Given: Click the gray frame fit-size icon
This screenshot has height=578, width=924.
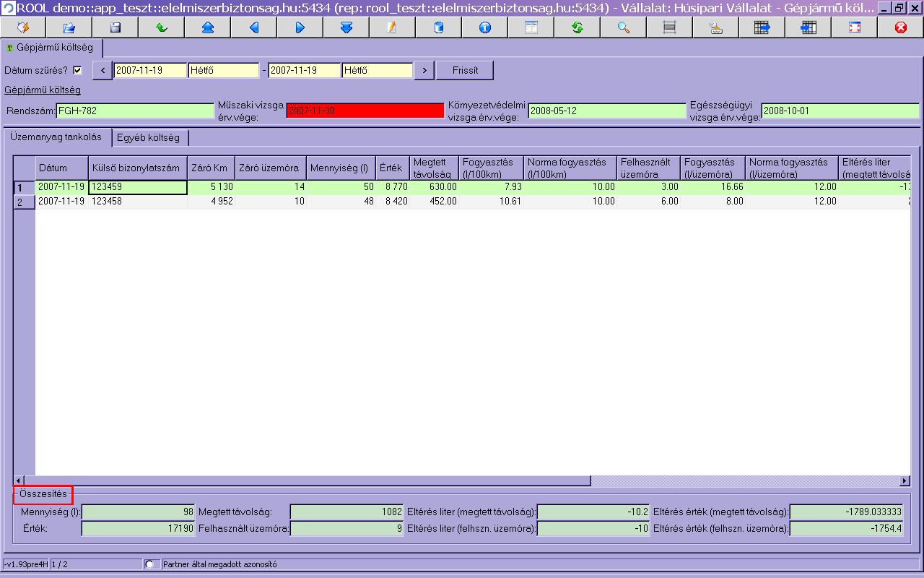Looking at the screenshot, I should (670, 27).
